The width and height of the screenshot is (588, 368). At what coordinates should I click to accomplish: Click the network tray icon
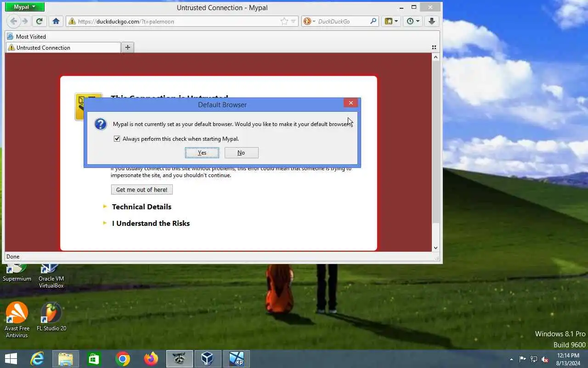[x=534, y=359]
